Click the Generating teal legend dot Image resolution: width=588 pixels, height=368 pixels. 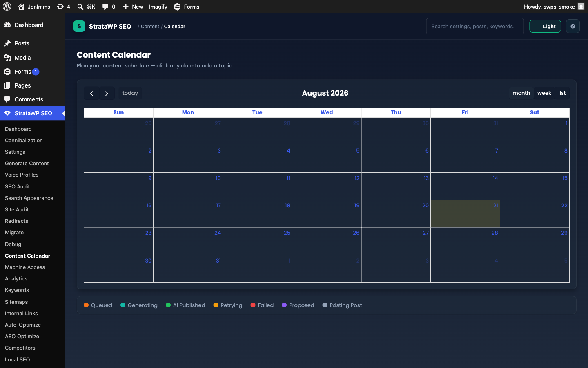click(123, 305)
